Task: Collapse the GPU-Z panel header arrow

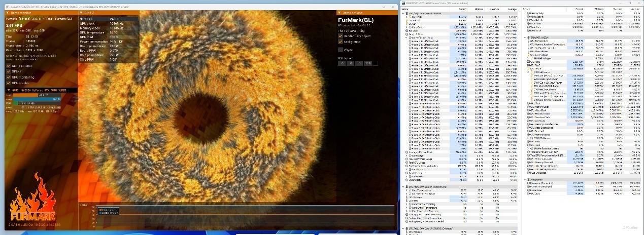Action: (x=81, y=13)
